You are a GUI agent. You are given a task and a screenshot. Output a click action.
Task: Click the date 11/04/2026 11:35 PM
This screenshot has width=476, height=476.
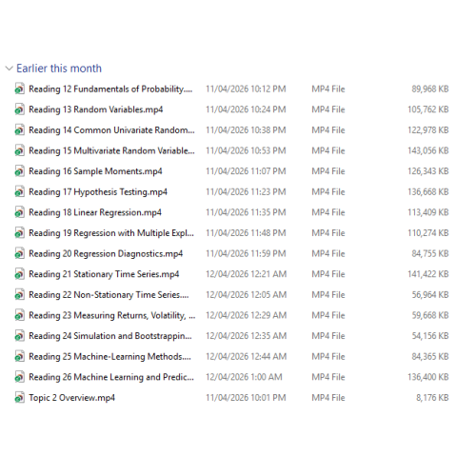click(246, 212)
